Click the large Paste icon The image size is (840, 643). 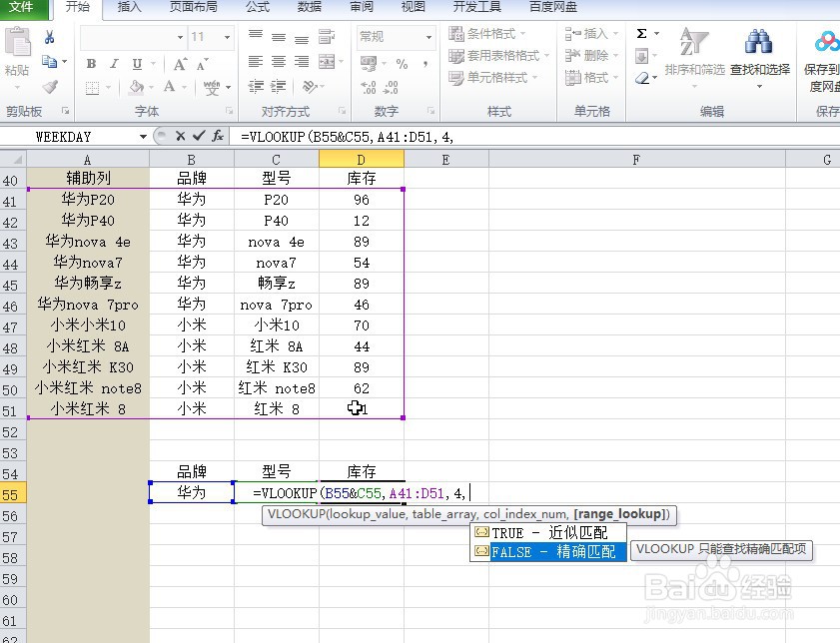[18, 43]
